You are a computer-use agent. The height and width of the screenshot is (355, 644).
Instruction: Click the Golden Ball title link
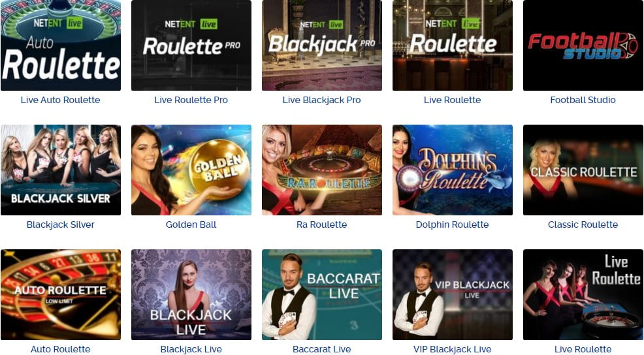[191, 224]
